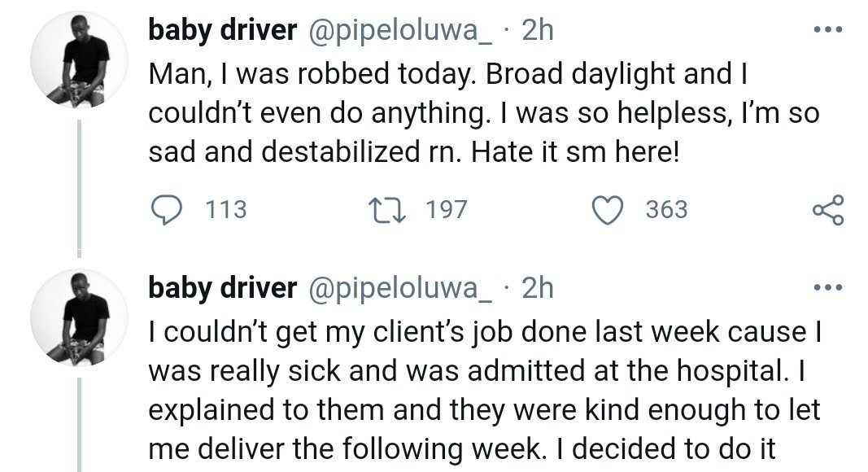868x472 pixels.
Task: Click the 113 replies count
Action: (226, 210)
